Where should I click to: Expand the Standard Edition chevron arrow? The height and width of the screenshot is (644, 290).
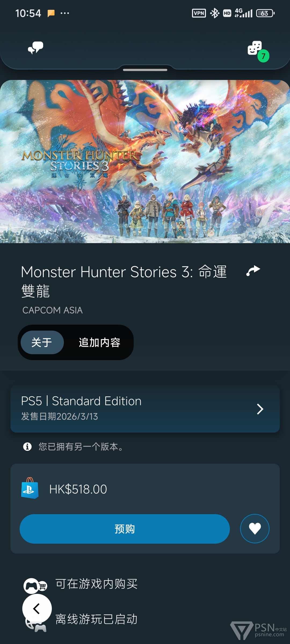[x=260, y=409]
